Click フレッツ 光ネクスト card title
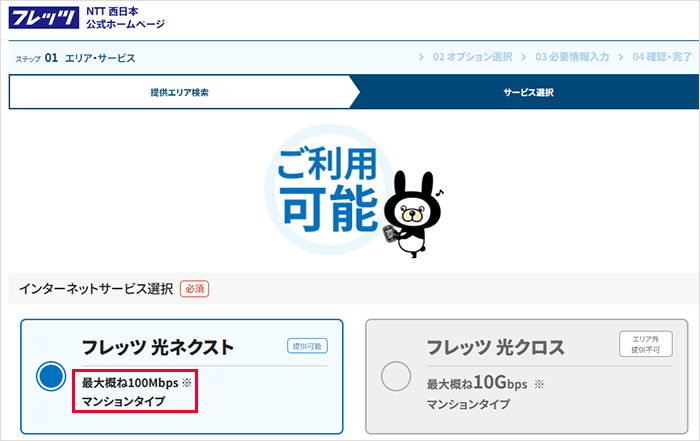The width and height of the screenshot is (700, 441). 158,347
